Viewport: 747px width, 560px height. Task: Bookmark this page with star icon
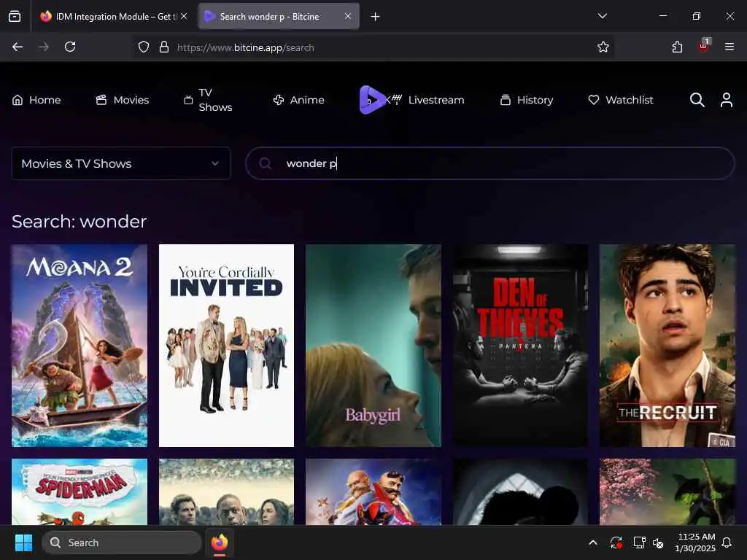click(x=603, y=47)
